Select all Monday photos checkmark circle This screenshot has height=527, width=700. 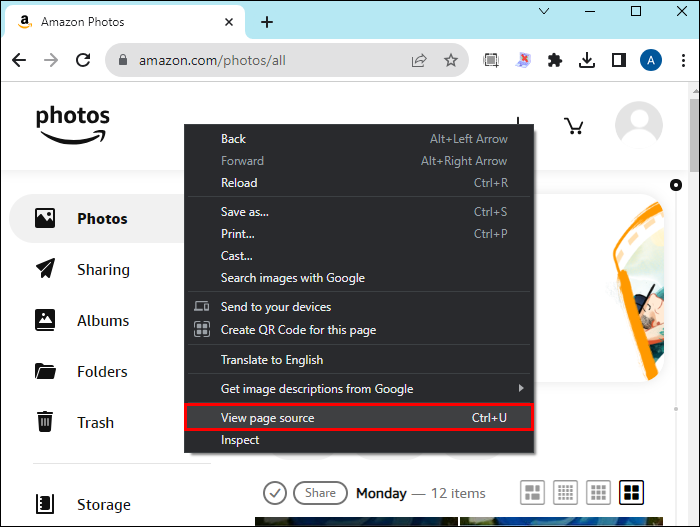click(x=275, y=493)
